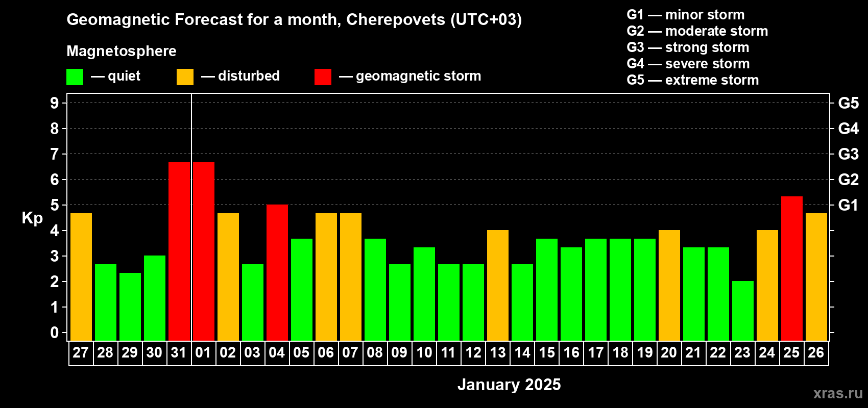The width and height of the screenshot is (868, 408).
Task: Click the Kp value 9 label
Action: click(55, 103)
